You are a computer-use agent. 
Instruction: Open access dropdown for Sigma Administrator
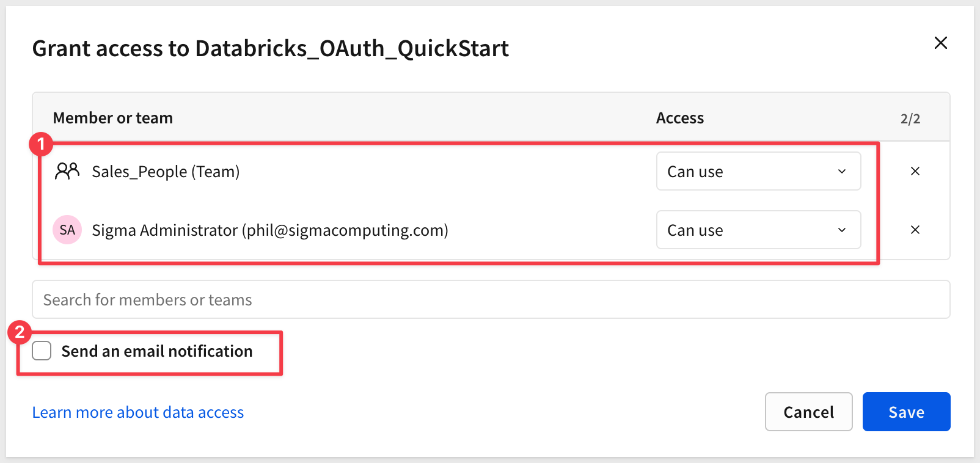point(758,230)
